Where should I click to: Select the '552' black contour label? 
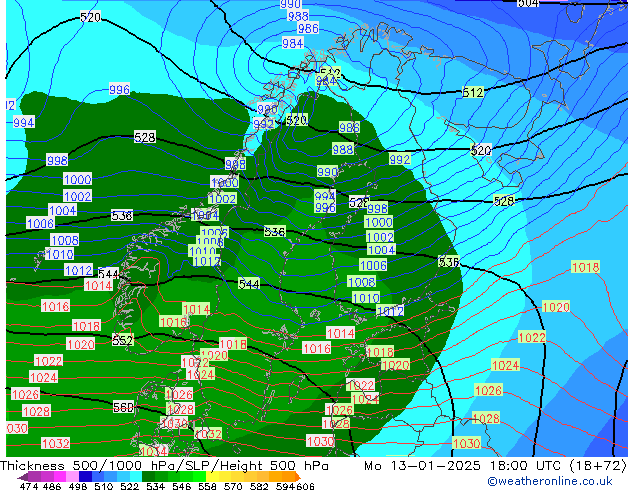[123, 340]
